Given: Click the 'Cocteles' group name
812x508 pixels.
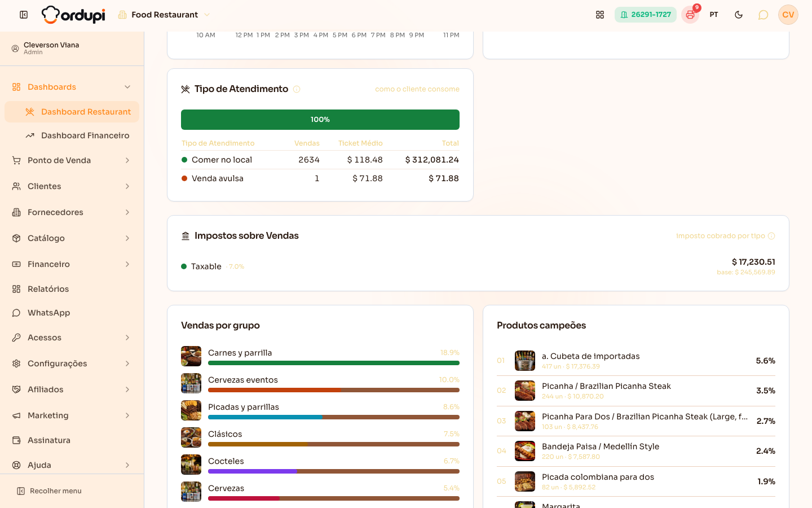Looking at the screenshot, I should tap(226, 461).
